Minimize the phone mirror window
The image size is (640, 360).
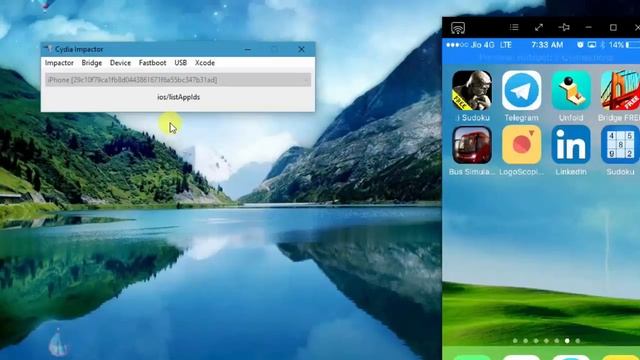click(588, 27)
